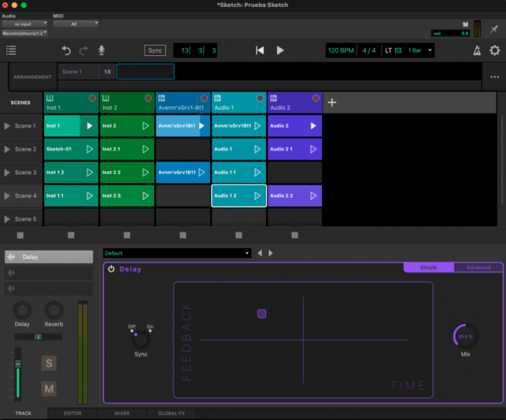Image resolution: width=506 pixels, height=420 pixels.
Task: Stop the Inst 1 track clips
Action: pyautogui.click(x=71, y=235)
